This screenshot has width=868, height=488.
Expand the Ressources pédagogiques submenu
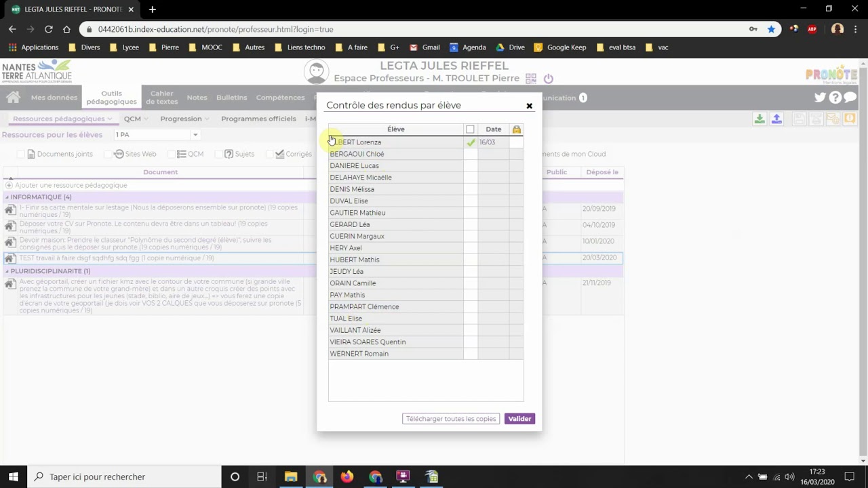click(62, 119)
